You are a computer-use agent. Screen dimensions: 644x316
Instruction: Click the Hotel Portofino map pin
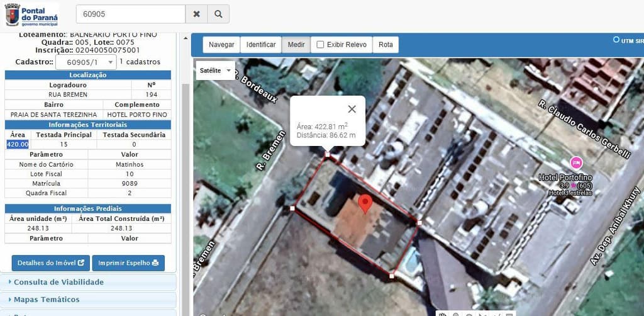[576, 163]
